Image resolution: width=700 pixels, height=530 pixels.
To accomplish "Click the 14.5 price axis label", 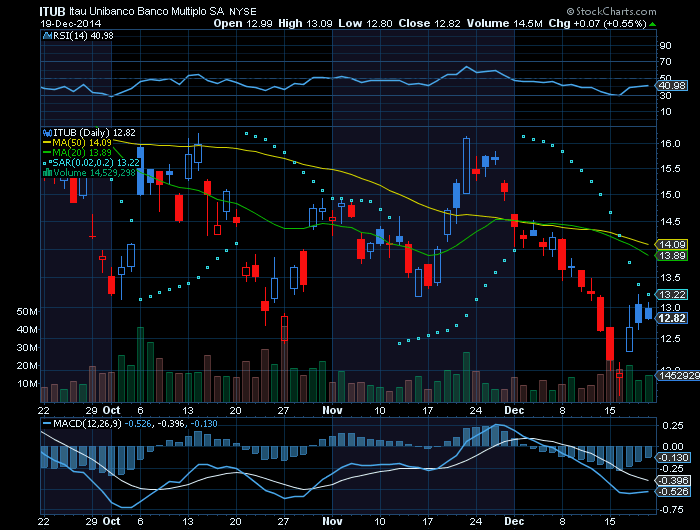I will coord(670,221).
